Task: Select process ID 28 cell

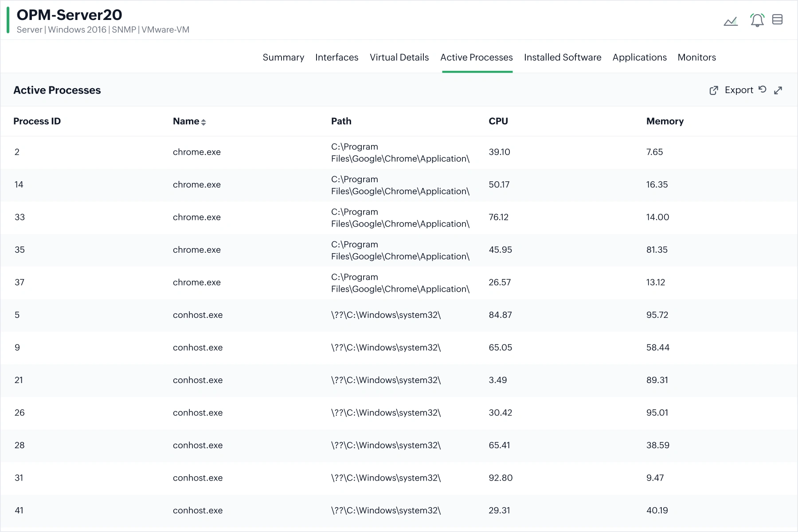Action: pos(20,445)
